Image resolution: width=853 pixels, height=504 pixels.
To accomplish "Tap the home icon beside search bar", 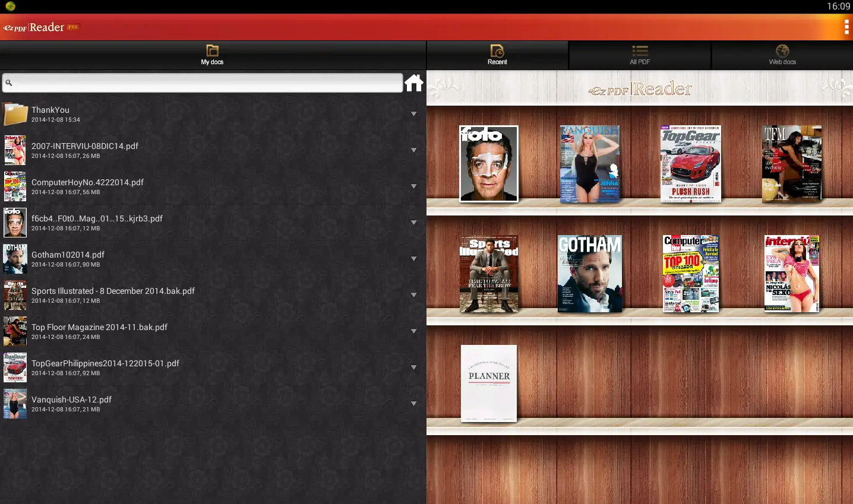I will tap(414, 83).
